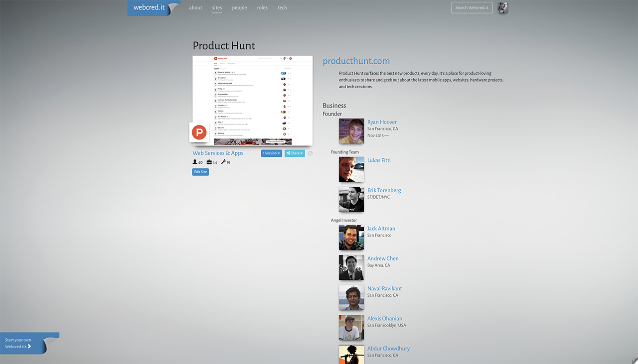The image size is (638, 364).
Task: Click the share glyph inside the Share button
Action: pyautogui.click(x=289, y=153)
